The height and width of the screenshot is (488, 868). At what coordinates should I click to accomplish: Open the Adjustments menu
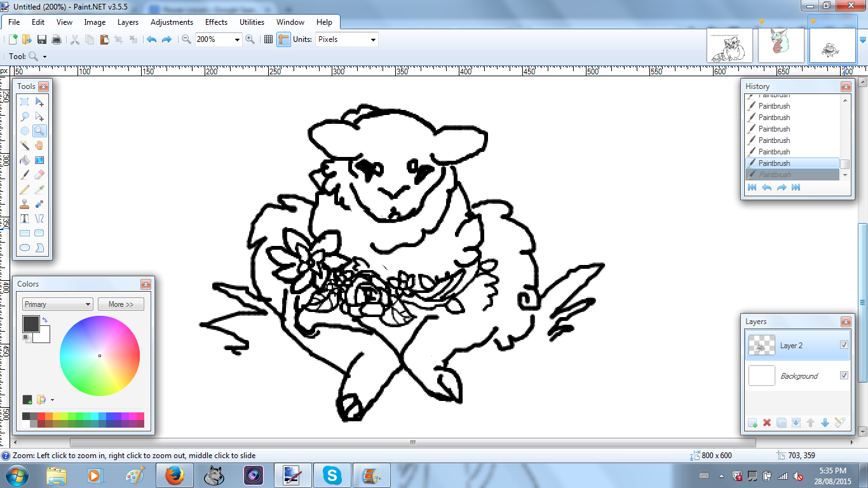(172, 22)
